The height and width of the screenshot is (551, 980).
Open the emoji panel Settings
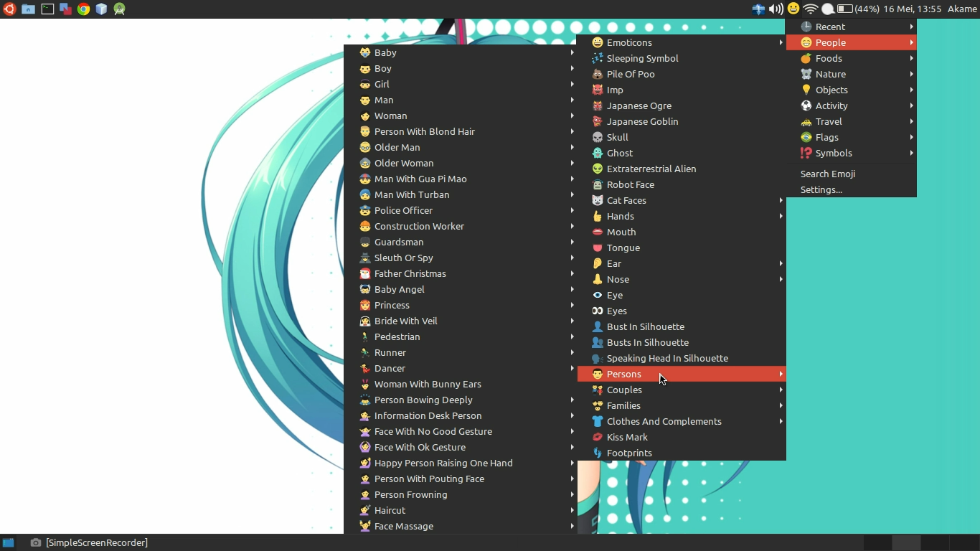coord(821,189)
